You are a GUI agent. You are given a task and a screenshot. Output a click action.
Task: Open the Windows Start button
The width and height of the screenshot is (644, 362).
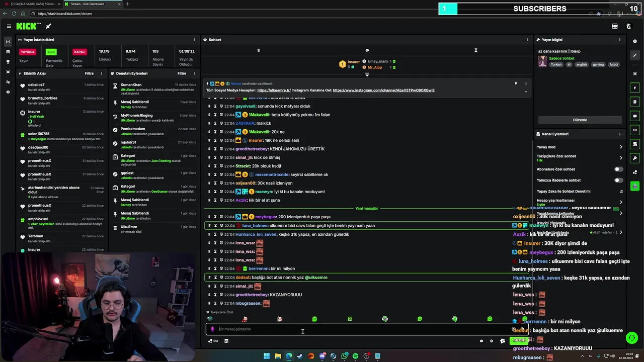point(267,356)
